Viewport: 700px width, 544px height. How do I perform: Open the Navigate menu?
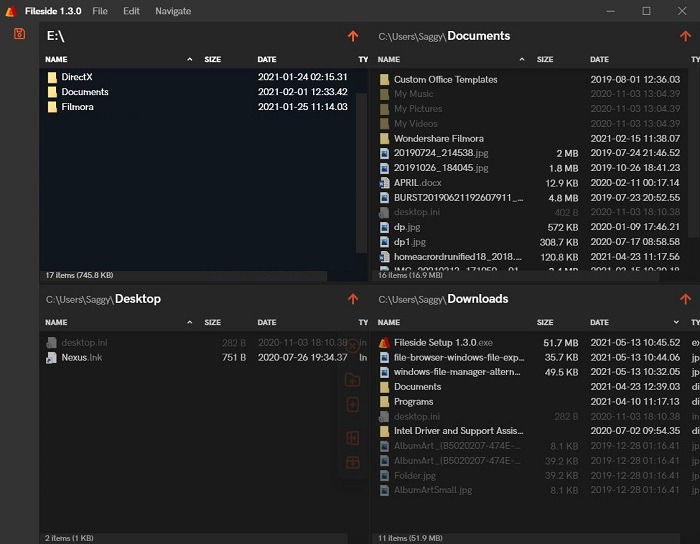(x=173, y=11)
